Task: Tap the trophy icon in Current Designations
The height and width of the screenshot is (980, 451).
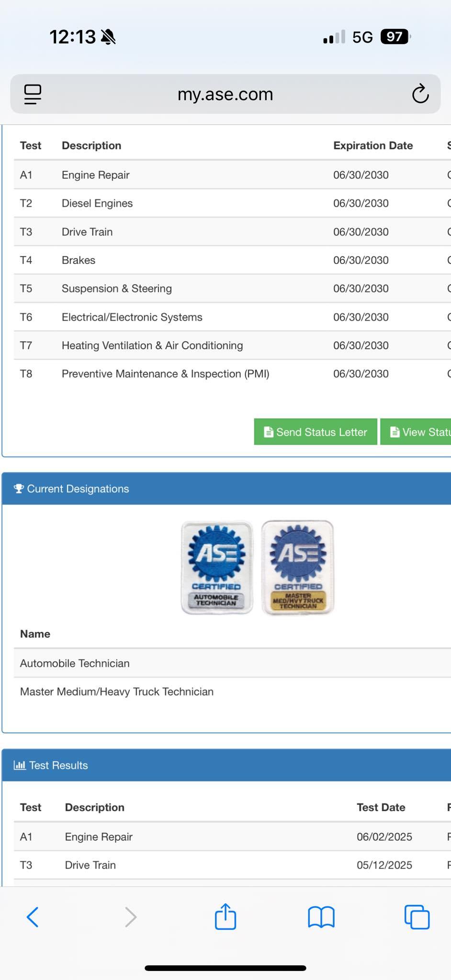Action: click(x=19, y=489)
